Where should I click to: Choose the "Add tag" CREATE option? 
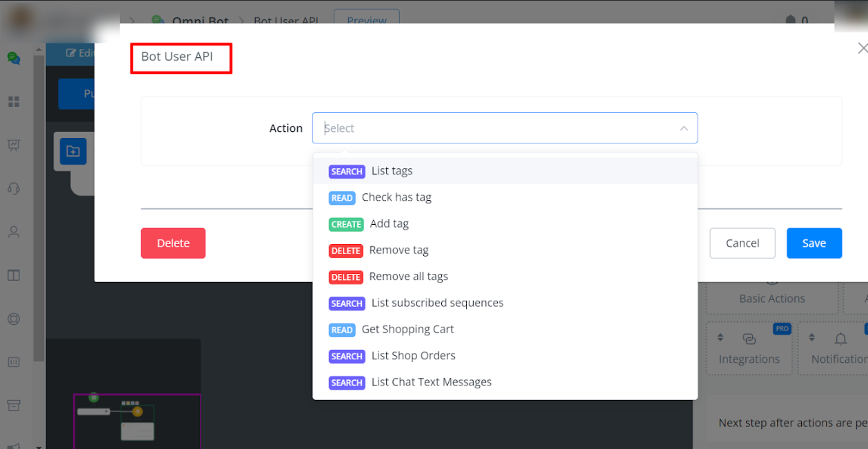coord(389,224)
